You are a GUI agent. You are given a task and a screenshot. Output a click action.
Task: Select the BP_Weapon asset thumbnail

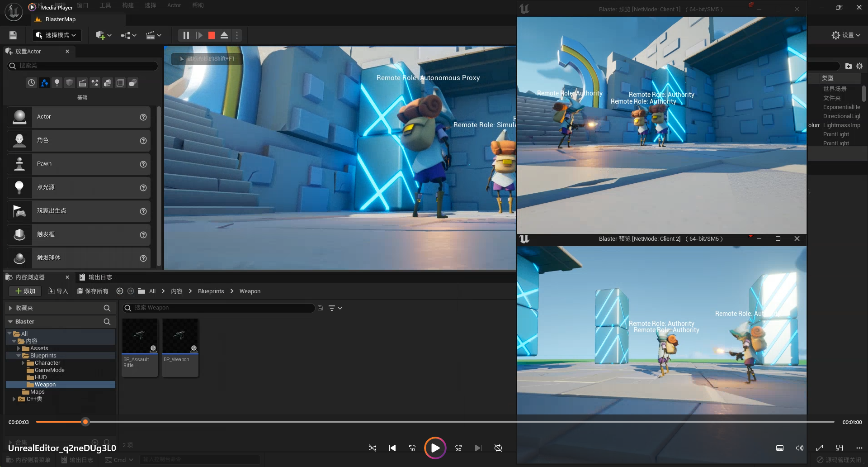click(x=180, y=348)
